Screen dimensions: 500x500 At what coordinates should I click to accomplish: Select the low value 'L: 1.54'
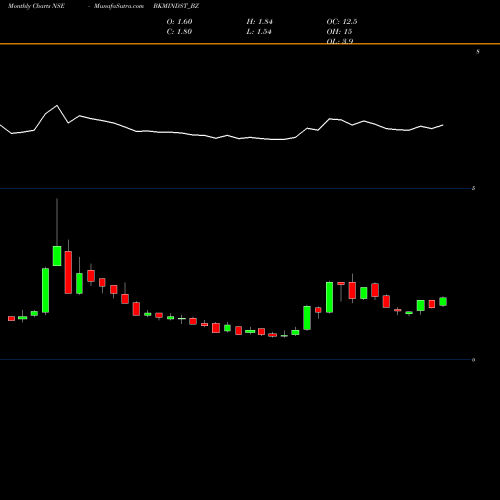coord(259,32)
